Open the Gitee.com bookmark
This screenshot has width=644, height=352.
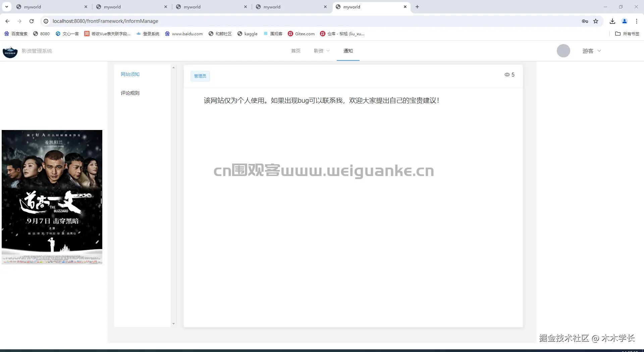point(301,34)
